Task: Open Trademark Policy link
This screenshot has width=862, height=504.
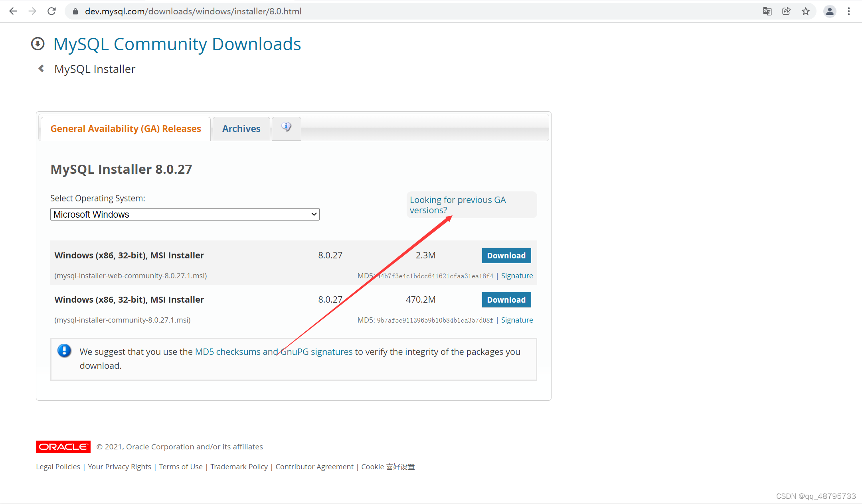Action: click(239, 467)
